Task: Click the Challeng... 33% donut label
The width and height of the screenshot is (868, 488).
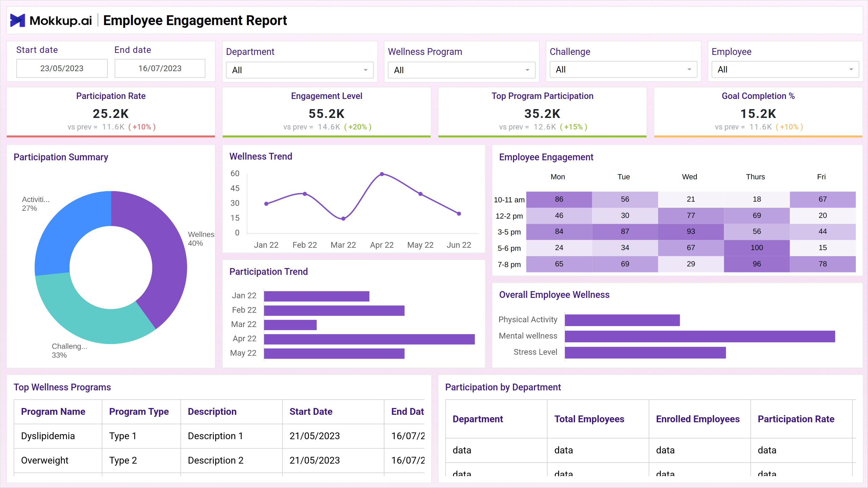Action: click(70, 351)
